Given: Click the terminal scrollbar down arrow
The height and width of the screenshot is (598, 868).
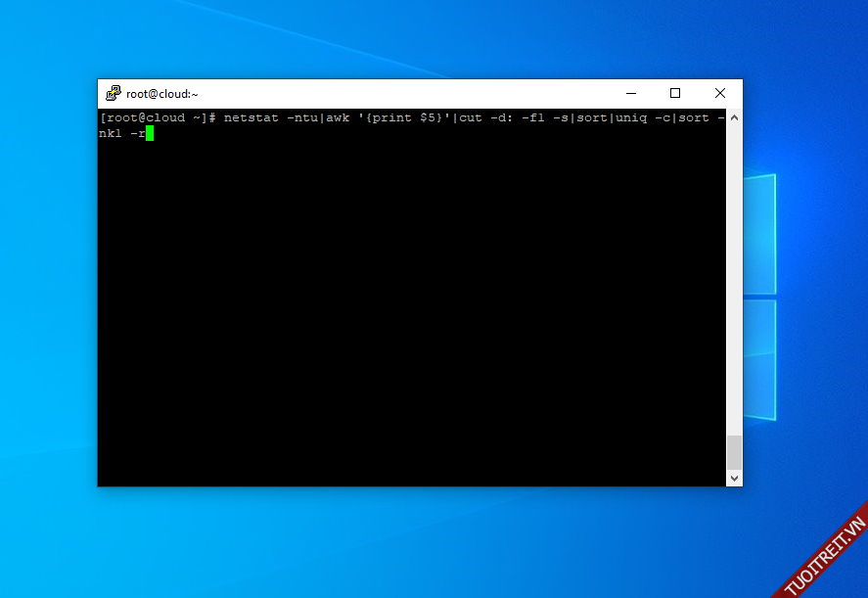Looking at the screenshot, I should pyautogui.click(x=734, y=478).
